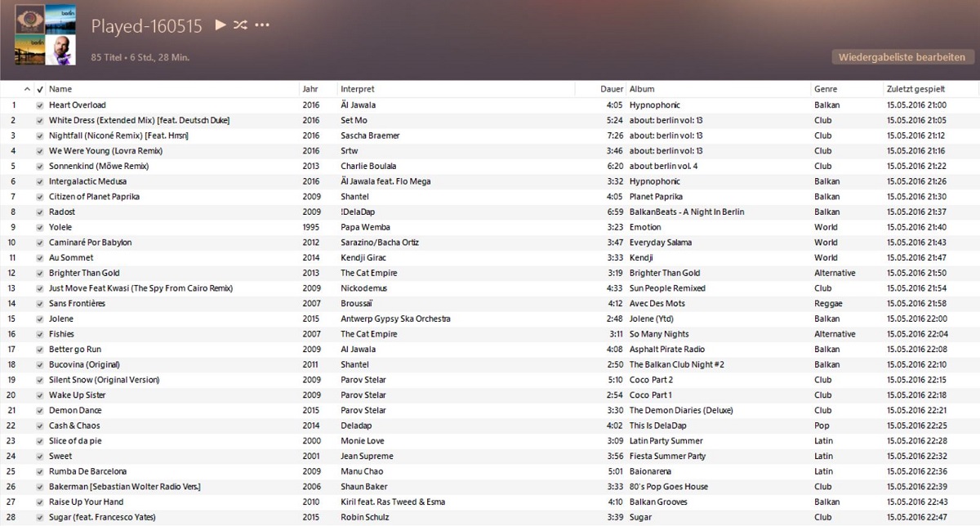Sort the playlist by the Jahr column
Screen dimensions: 980x526
click(308, 88)
